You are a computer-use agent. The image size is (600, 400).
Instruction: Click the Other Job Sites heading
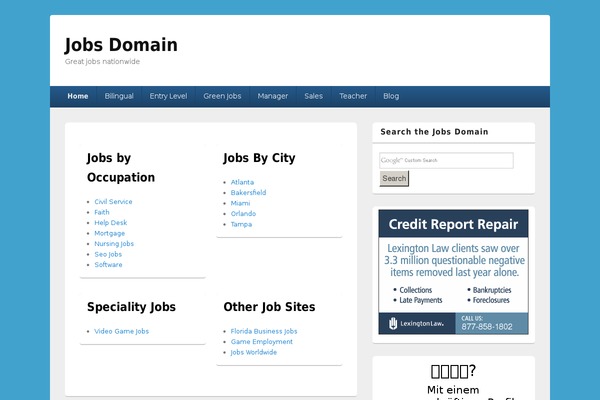269,307
